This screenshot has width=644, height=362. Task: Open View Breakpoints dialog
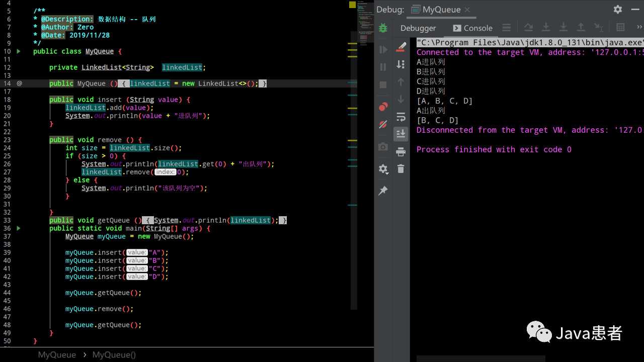tap(383, 107)
